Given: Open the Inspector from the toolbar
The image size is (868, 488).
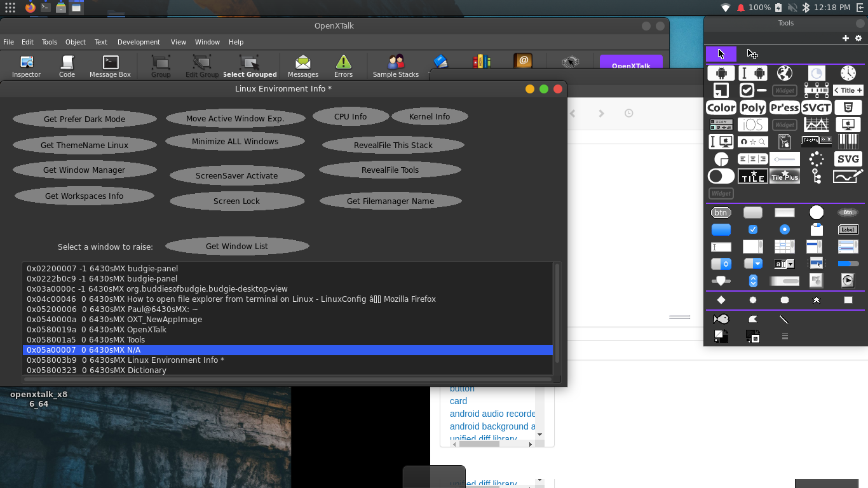Looking at the screenshot, I should (26, 66).
